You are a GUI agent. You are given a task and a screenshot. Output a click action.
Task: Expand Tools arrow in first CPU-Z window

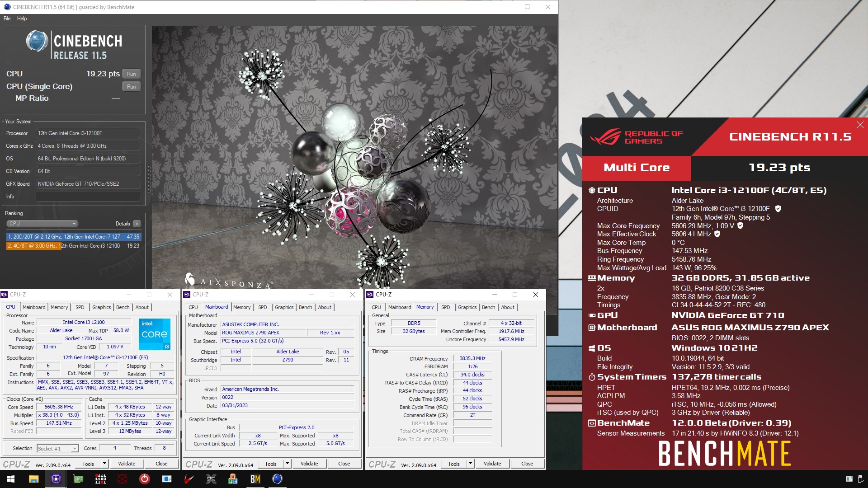[x=104, y=464]
